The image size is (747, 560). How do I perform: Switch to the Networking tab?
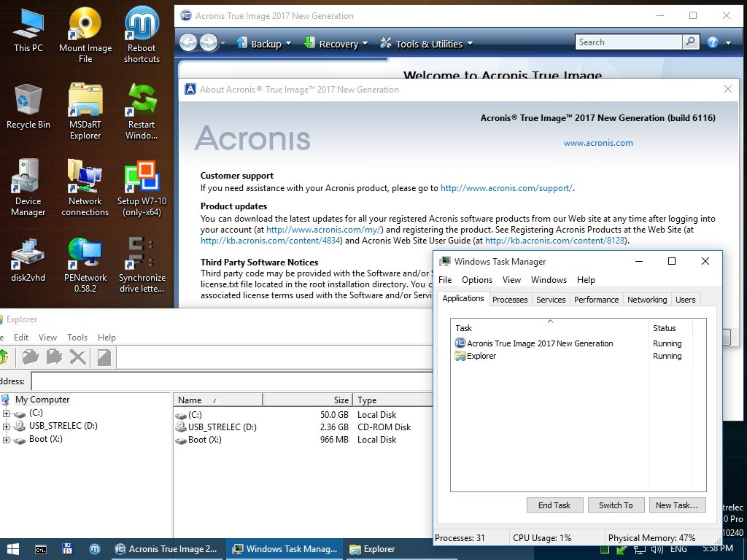[x=646, y=300]
